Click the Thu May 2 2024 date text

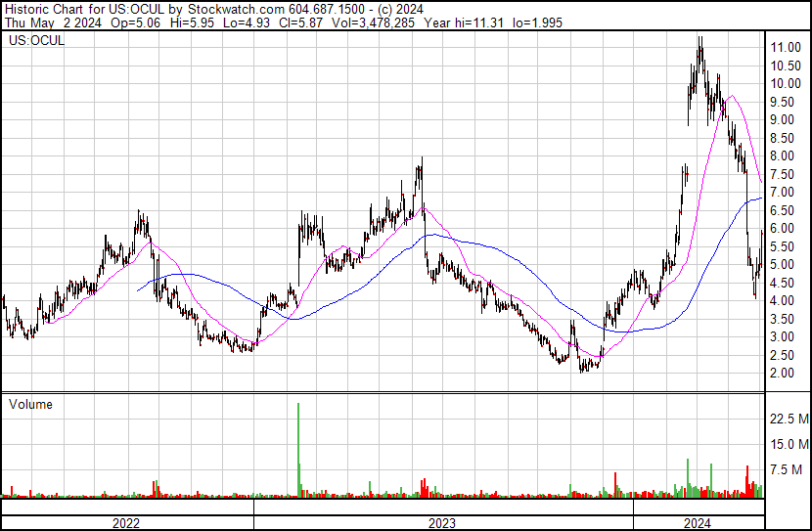(54, 22)
